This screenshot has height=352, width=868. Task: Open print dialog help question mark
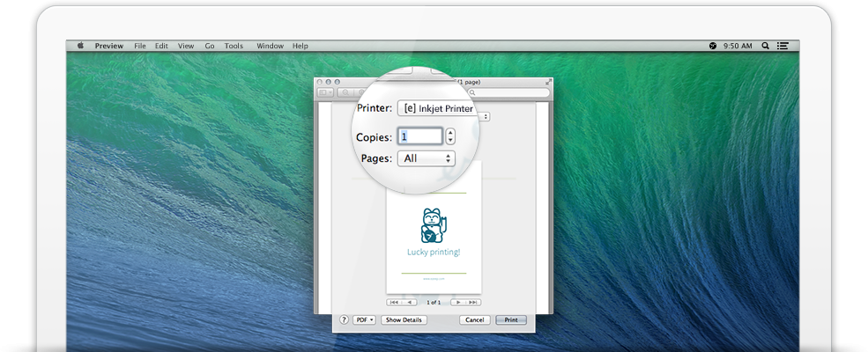344,320
